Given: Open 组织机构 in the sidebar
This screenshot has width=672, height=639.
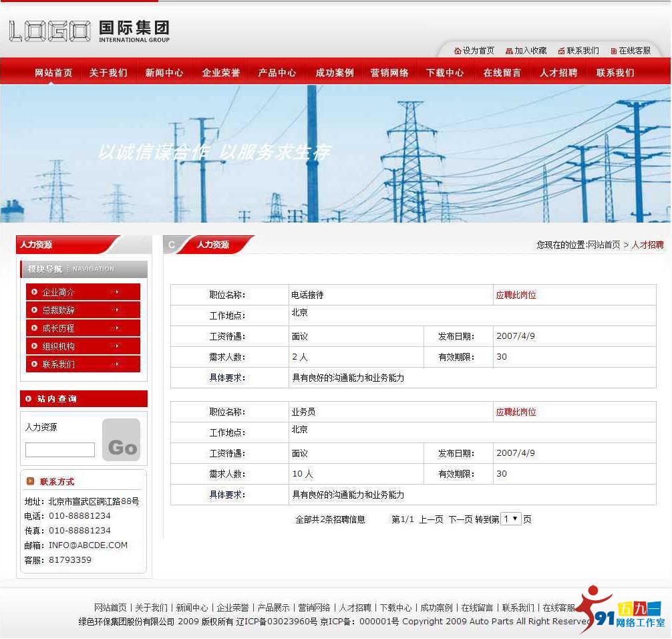Looking at the screenshot, I should point(59,346).
